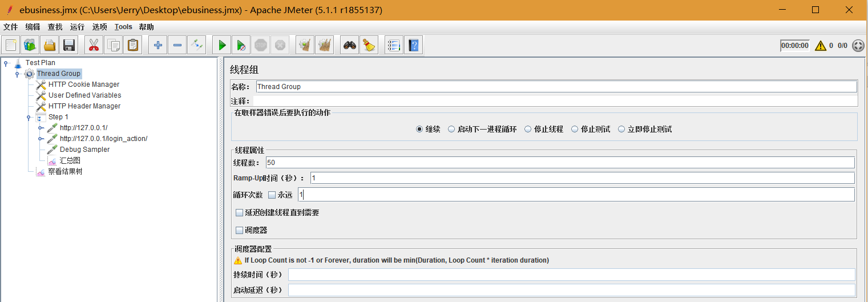Enable the 永远 loop checkbox
Screen dimensions: 868x302
tap(272, 195)
